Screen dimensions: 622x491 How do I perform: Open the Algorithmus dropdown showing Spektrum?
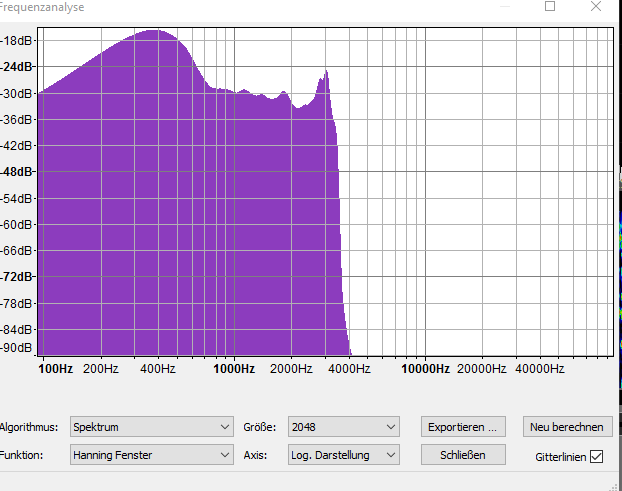click(x=152, y=427)
